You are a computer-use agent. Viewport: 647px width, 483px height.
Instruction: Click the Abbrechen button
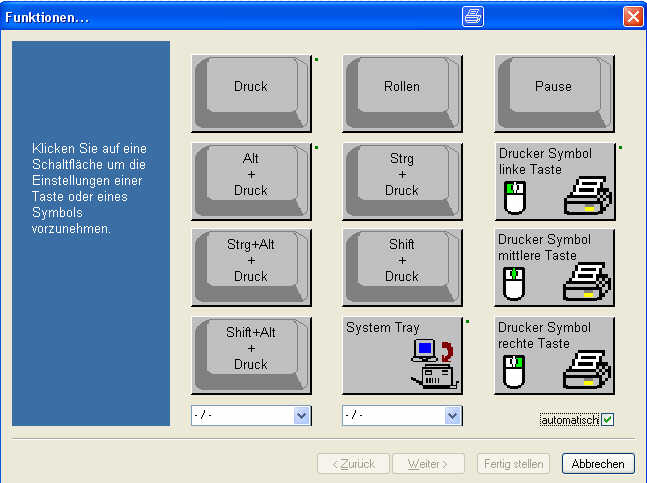click(598, 464)
